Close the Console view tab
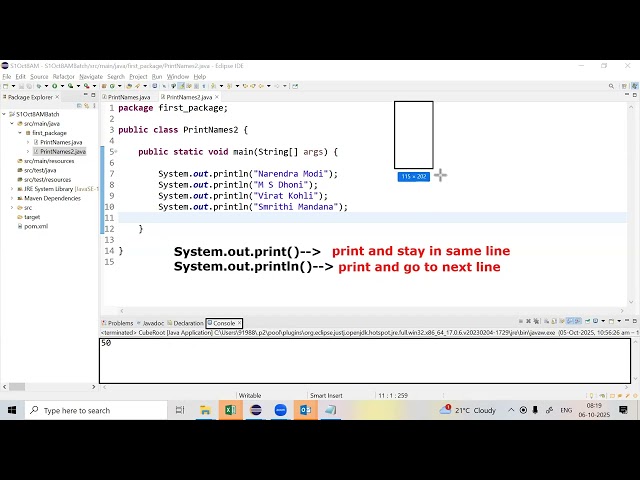Viewport: 640px width, 480px height. point(240,323)
